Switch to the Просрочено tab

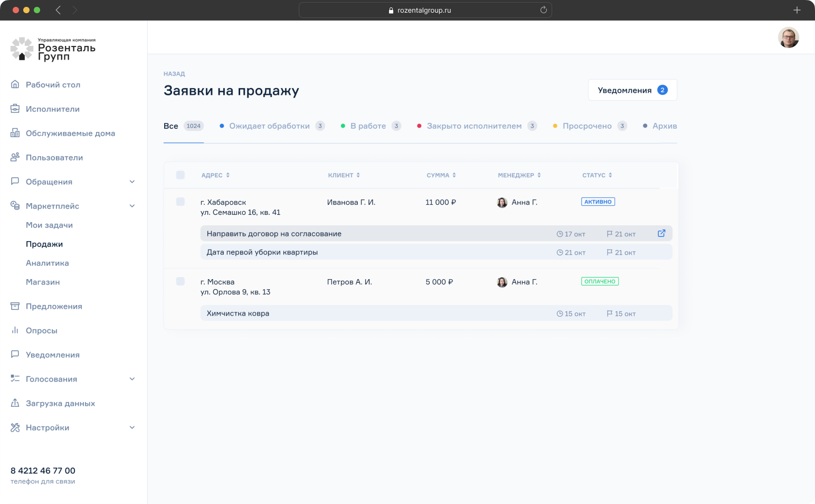pyautogui.click(x=587, y=126)
